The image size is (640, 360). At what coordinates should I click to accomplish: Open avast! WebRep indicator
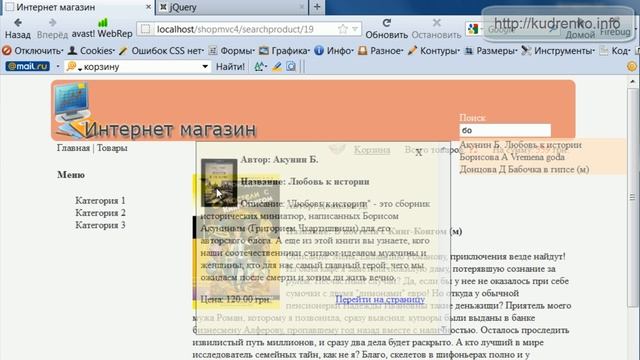click(102, 29)
